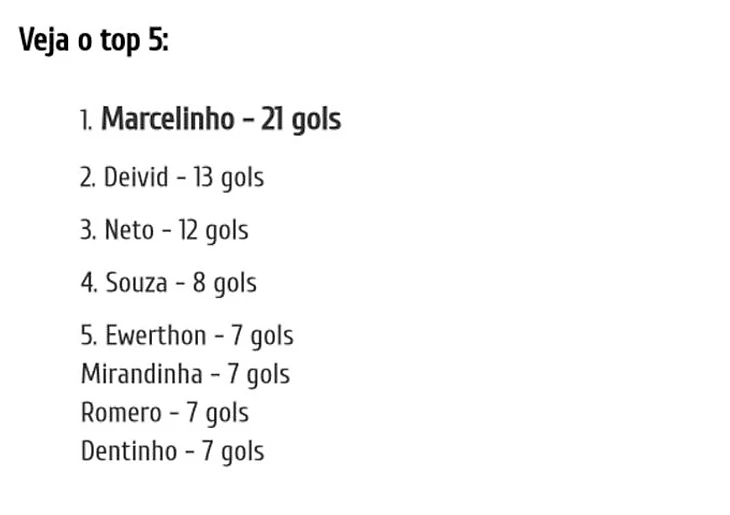Click the name Deivid
Screen dimensions: 730x515
(135, 177)
